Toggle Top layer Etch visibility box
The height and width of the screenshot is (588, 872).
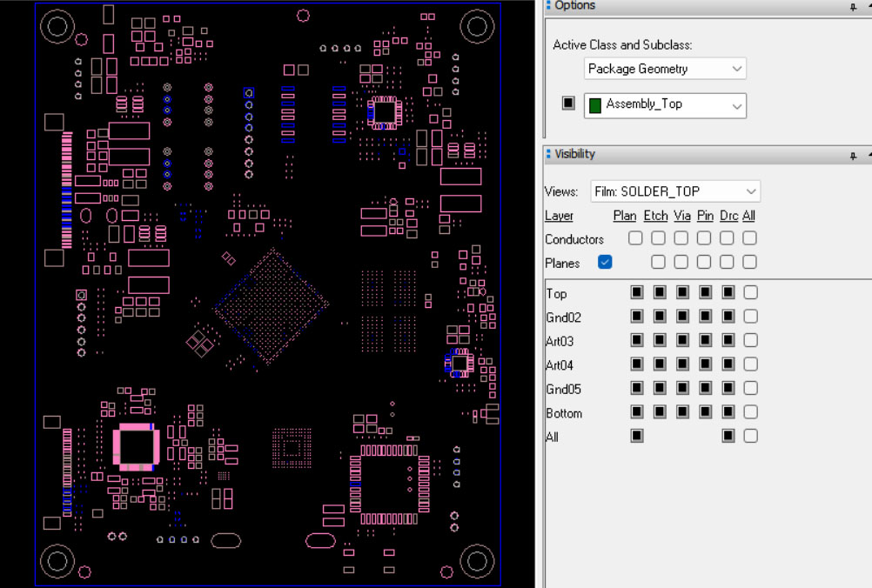[659, 293]
